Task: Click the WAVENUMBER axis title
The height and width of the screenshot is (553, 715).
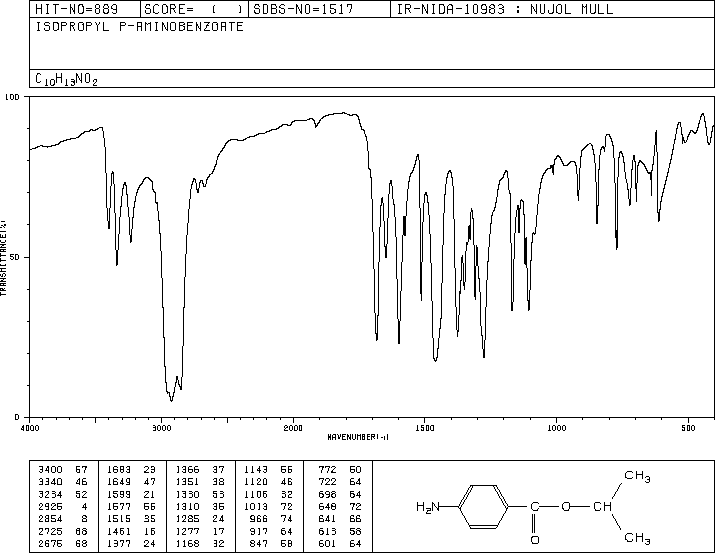Action: (358, 437)
